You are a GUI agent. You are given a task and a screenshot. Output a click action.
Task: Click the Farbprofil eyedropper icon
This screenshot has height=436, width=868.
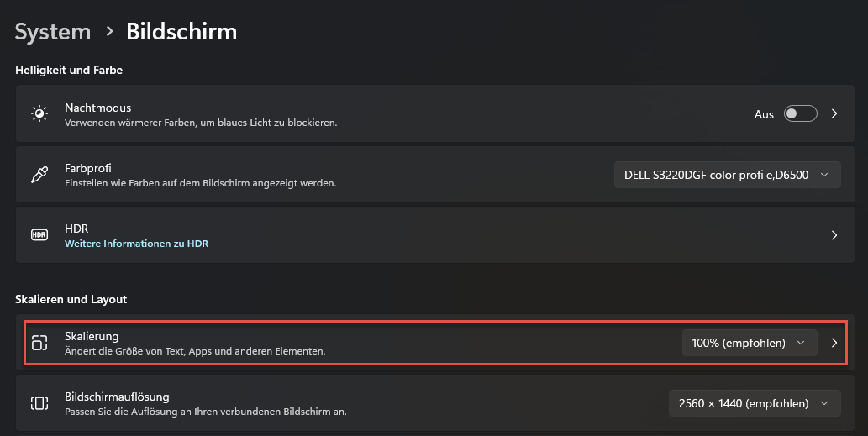tap(39, 175)
